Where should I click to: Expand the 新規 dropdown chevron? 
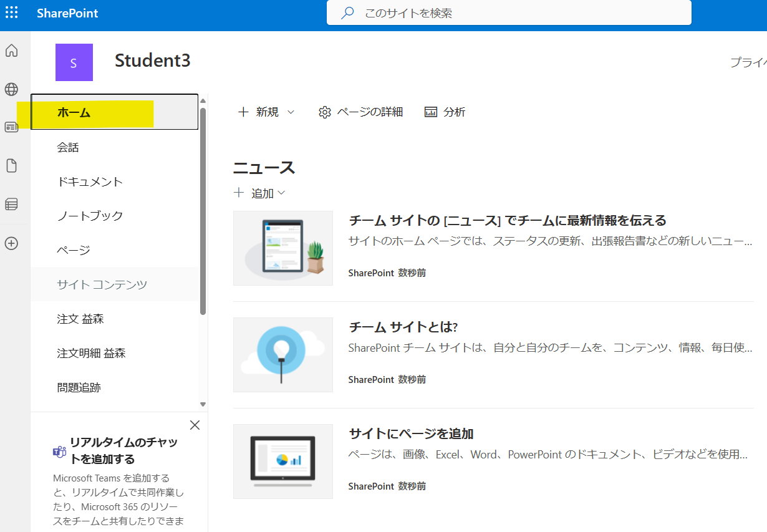(291, 112)
